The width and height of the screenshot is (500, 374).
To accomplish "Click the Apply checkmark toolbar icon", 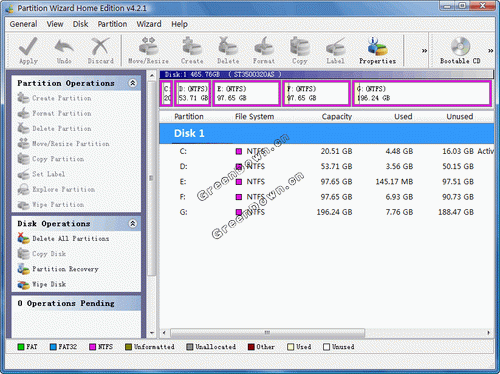I will click(28, 50).
